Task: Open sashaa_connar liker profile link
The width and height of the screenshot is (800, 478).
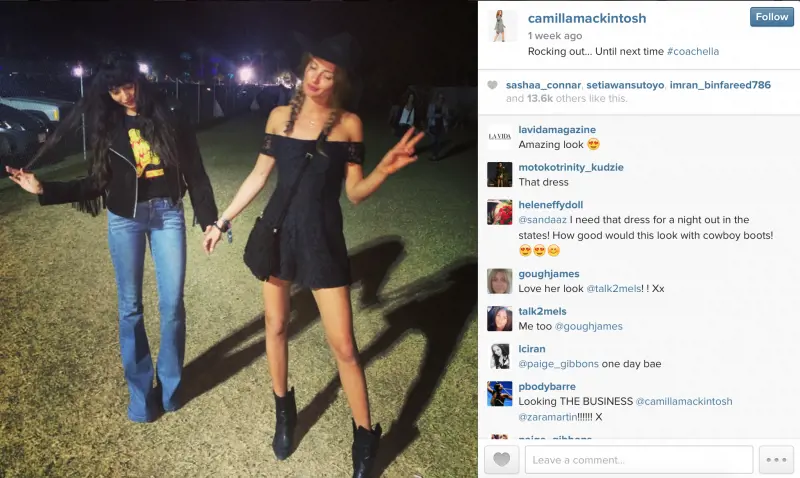Action: coord(543,85)
